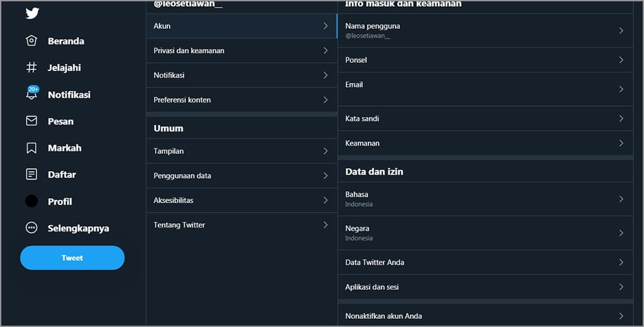The image size is (644, 327).
Task: Click the chevron beside Privasi dan keamanan
Action: pos(325,50)
